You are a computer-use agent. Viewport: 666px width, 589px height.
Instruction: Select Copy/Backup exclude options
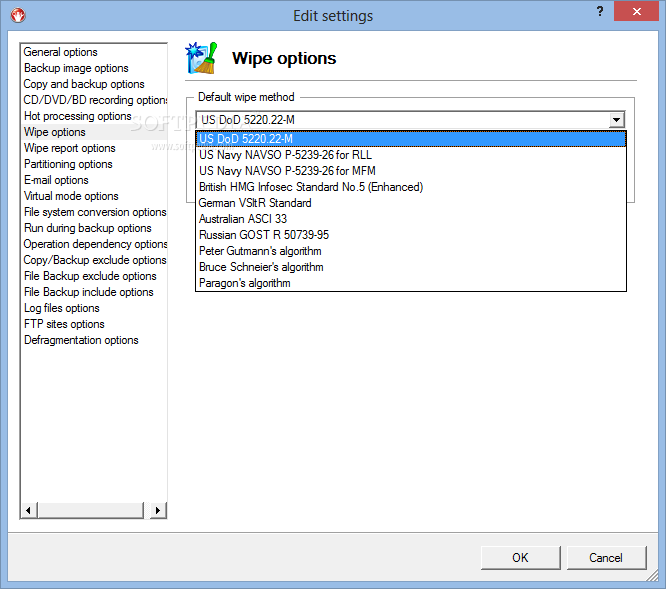(x=94, y=260)
